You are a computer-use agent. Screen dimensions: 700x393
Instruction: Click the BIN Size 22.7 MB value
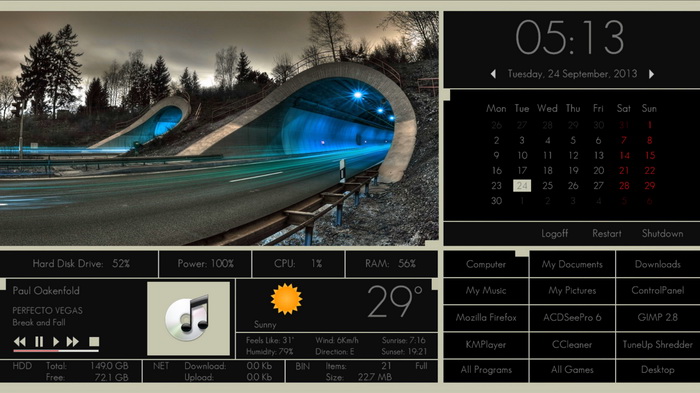(x=375, y=377)
